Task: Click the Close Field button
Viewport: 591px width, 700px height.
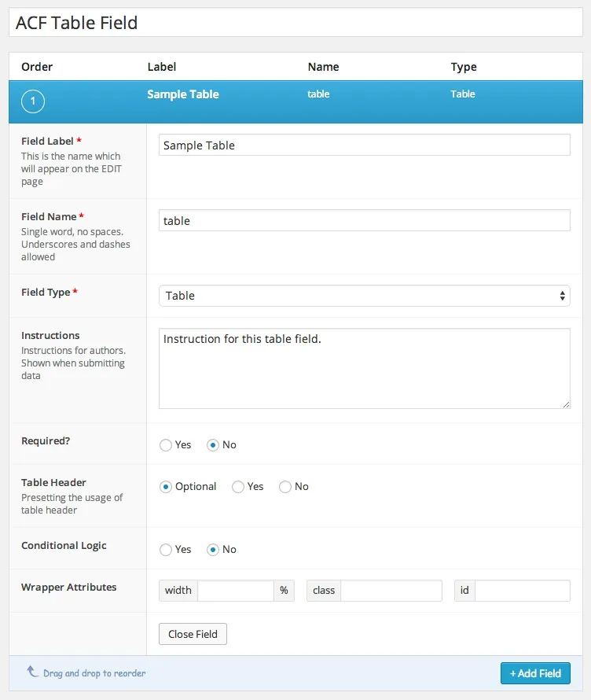Action: [193, 634]
